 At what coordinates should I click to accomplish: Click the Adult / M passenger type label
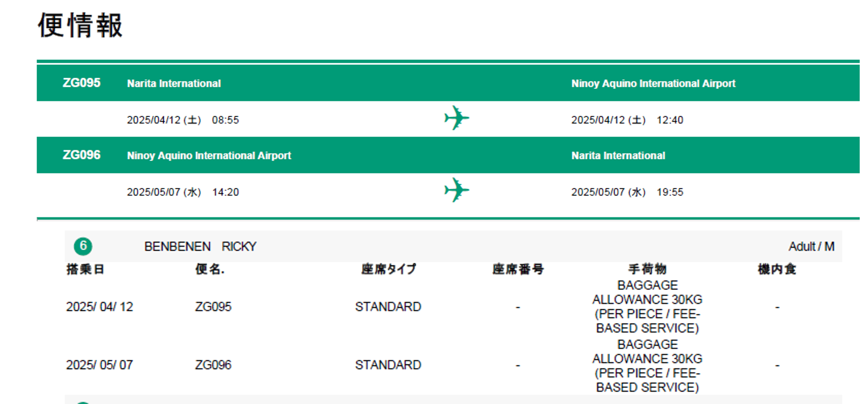pos(811,247)
